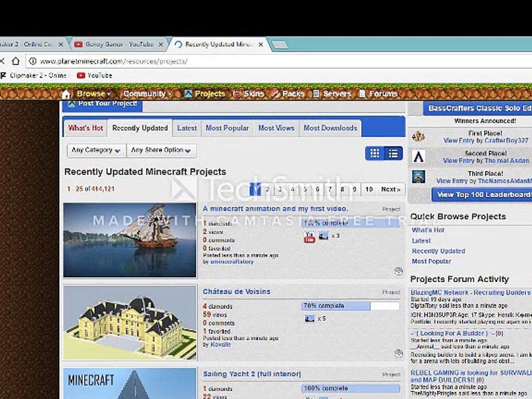The height and width of the screenshot is (399, 532).
Task: Click 100% complete bar on animation project
Action: pos(350,223)
